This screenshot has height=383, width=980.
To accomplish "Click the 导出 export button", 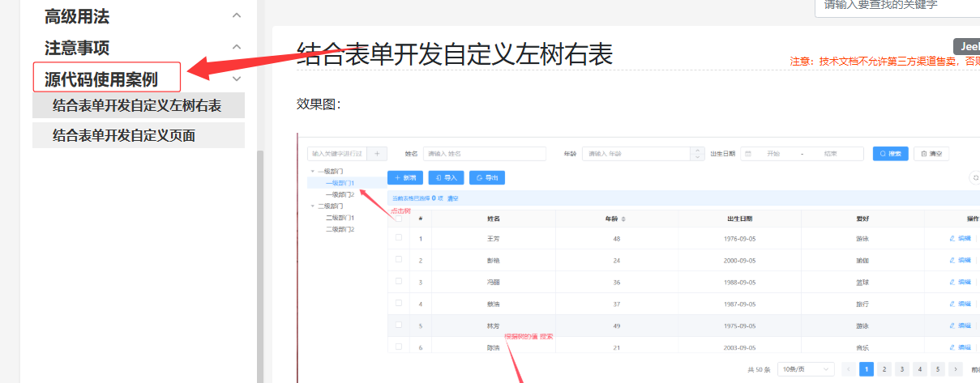I will pos(486,177).
